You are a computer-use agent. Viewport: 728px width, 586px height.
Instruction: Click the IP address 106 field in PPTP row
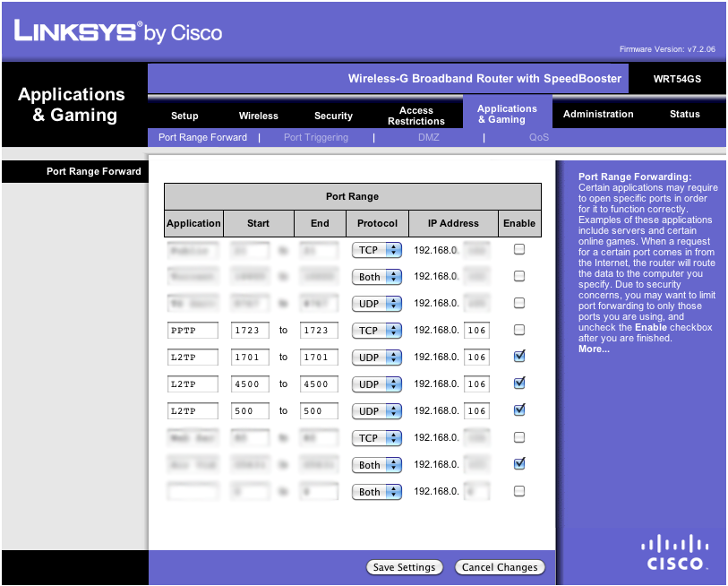[x=476, y=331]
